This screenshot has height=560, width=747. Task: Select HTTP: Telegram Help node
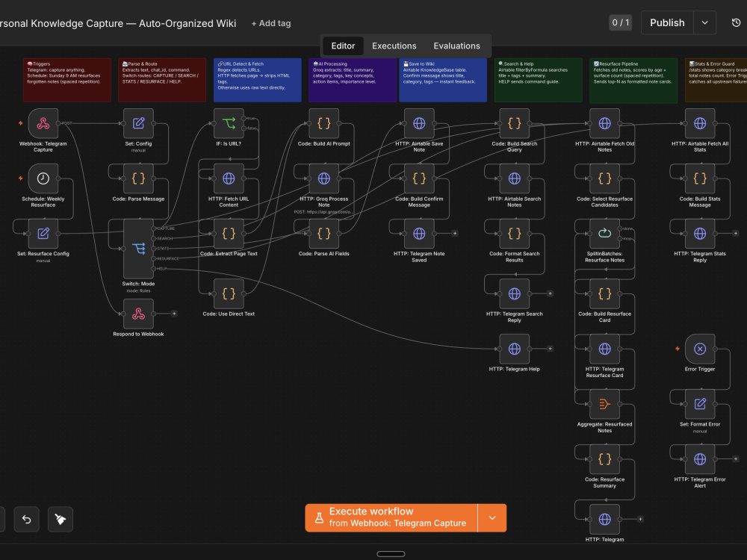pos(515,349)
